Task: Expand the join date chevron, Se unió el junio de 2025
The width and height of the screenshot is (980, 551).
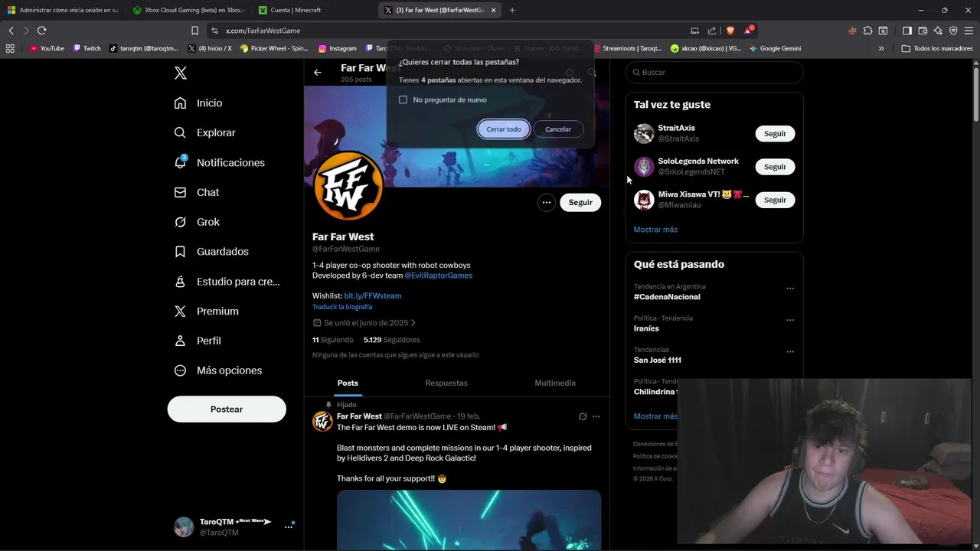Action: pyautogui.click(x=413, y=323)
